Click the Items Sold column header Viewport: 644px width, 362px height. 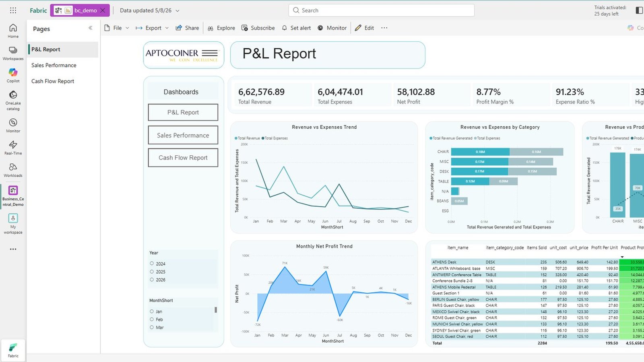[x=537, y=248]
